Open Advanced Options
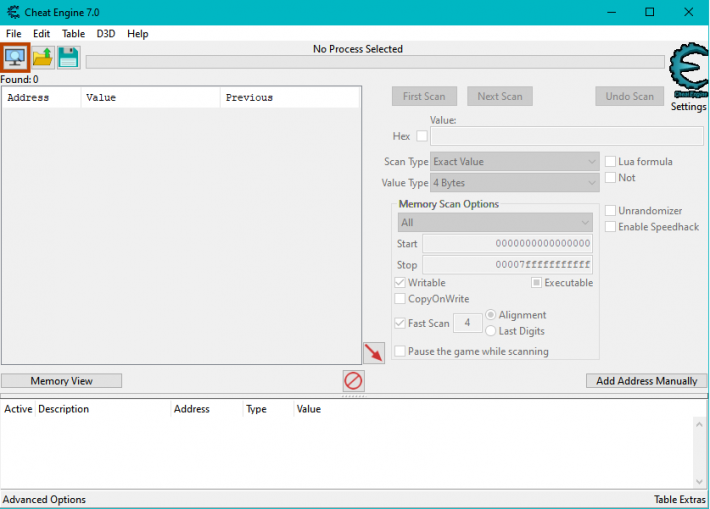The width and height of the screenshot is (710, 509). point(44,499)
